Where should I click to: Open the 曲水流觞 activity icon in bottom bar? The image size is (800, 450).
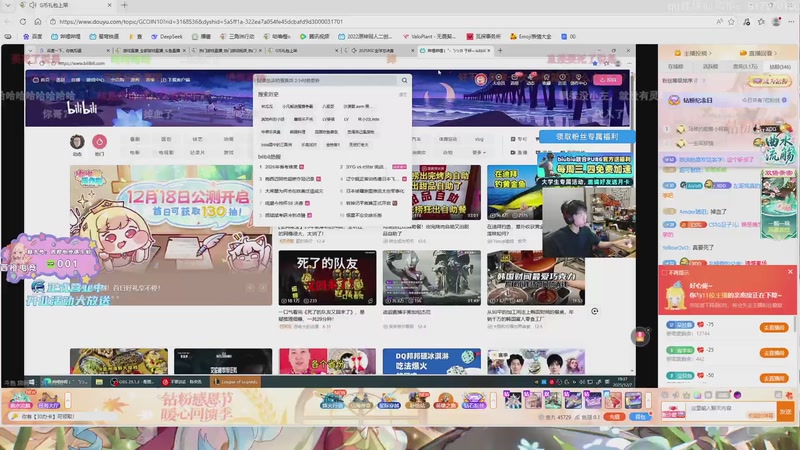click(20, 401)
